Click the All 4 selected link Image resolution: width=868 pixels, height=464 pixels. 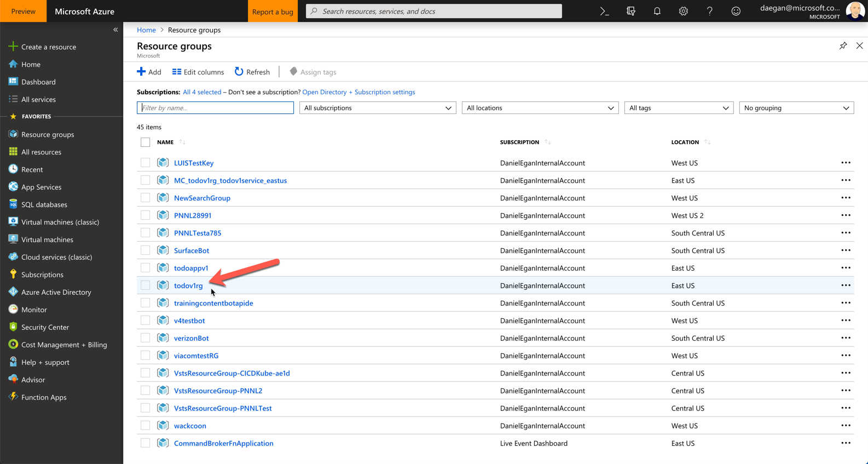pos(202,92)
